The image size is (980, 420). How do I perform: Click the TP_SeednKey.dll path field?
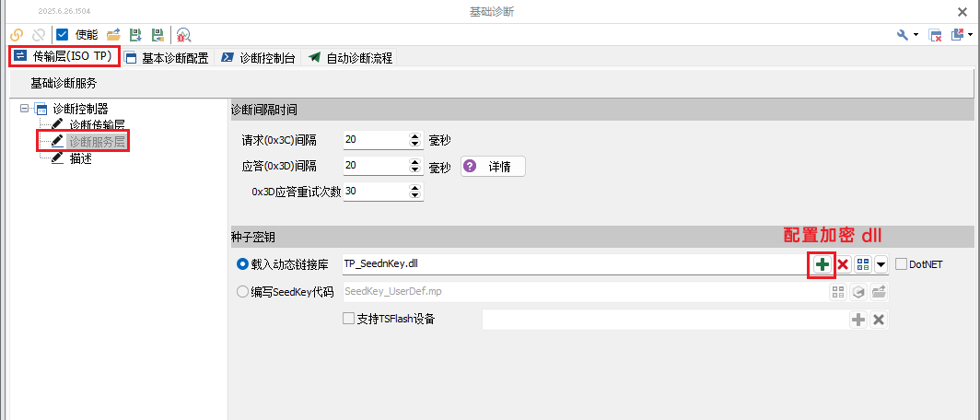pos(576,264)
